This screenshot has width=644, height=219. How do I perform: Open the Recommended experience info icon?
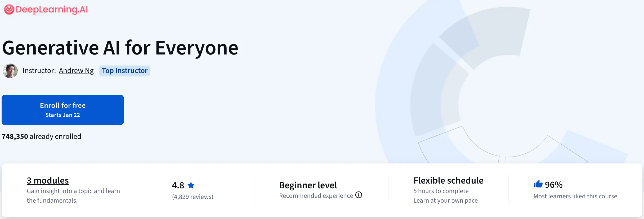click(x=359, y=195)
